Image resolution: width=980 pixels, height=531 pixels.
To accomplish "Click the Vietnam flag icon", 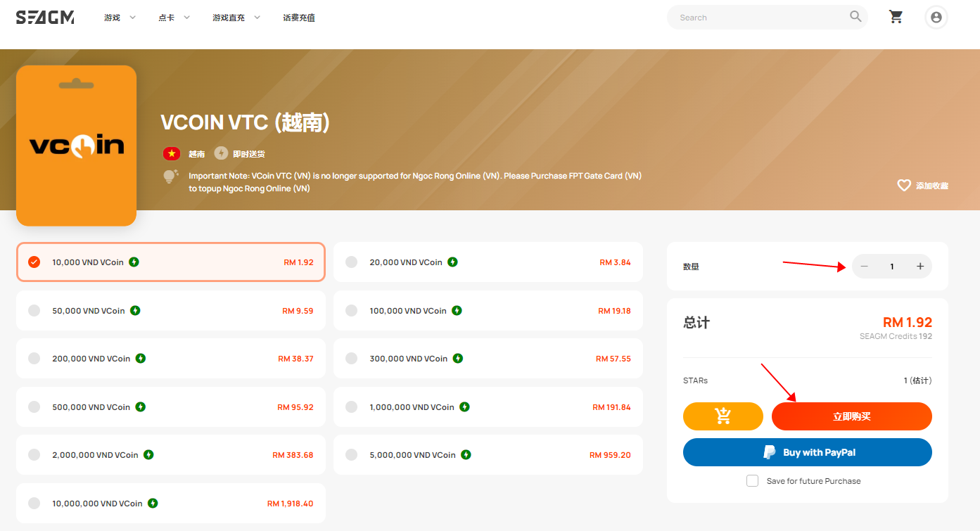I will pos(171,153).
